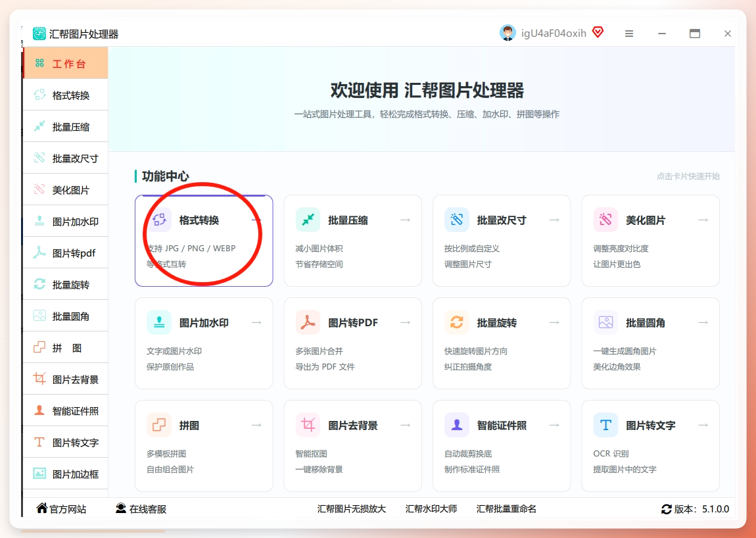This screenshot has width=756, height=538.
Task: Click the 批量压缩 card icon
Action: (x=308, y=220)
